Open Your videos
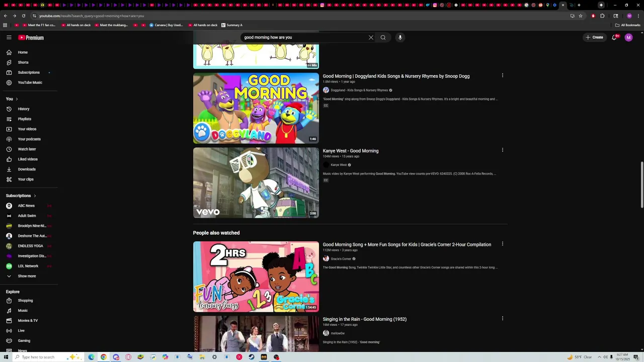The height and width of the screenshot is (362, 644). 28,129
